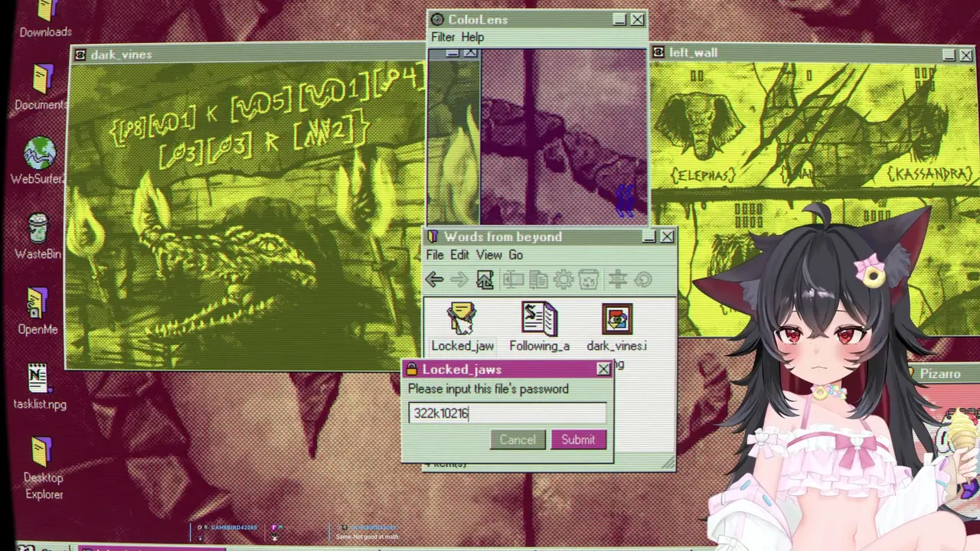The height and width of the screenshot is (551, 980).
Task: Open File menu in Words from beyond
Action: (435, 255)
